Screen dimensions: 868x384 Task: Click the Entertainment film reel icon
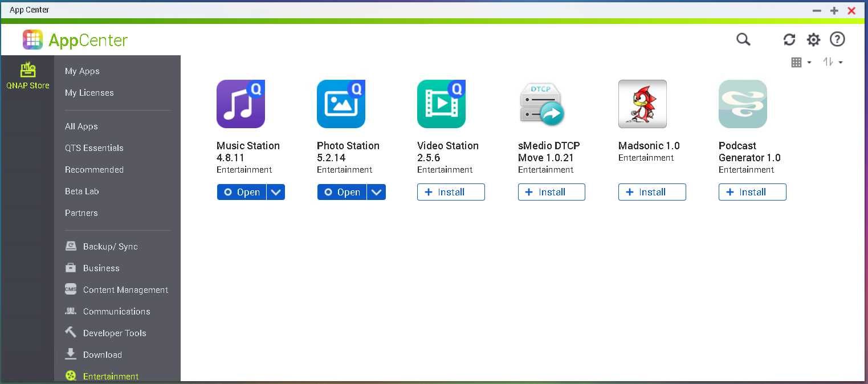pyautogui.click(x=71, y=376)
